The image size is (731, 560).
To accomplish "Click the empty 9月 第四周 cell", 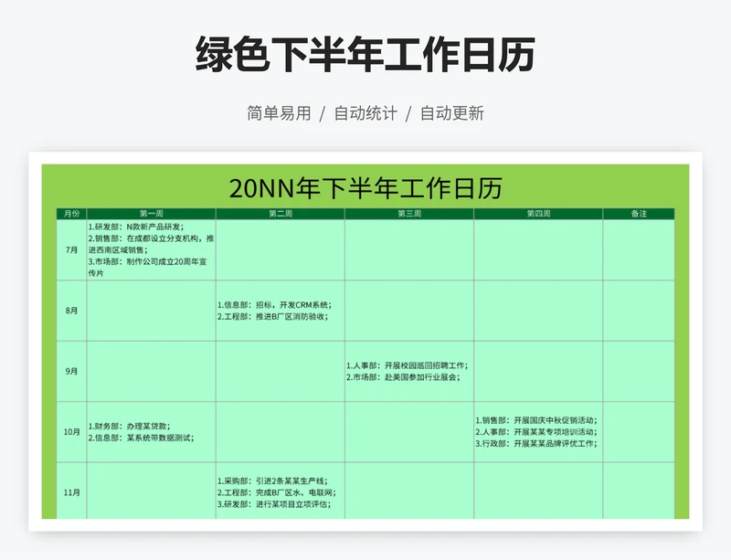I will pos(538,371).
